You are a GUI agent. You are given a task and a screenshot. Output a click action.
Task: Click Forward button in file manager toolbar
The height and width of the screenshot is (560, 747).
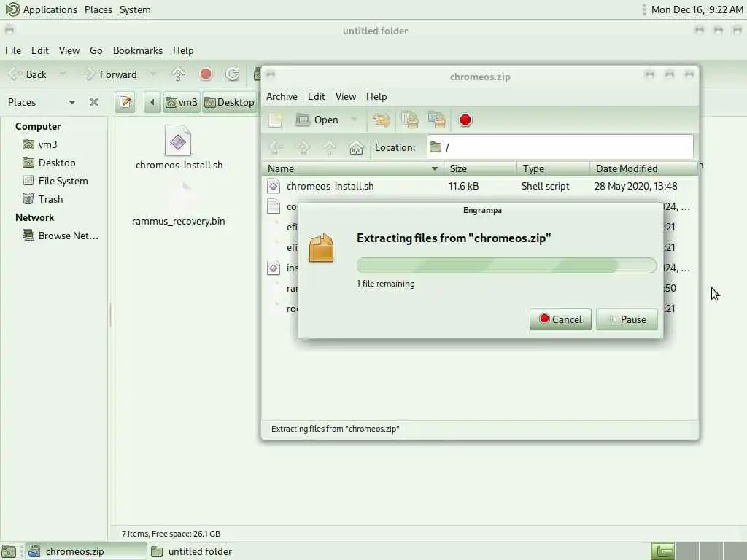tap(111, 74)
